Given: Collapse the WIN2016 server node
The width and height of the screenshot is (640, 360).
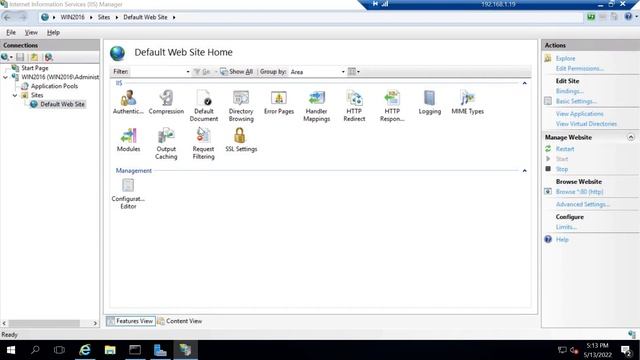Looking at the screenshot, I should pos(5,77).
